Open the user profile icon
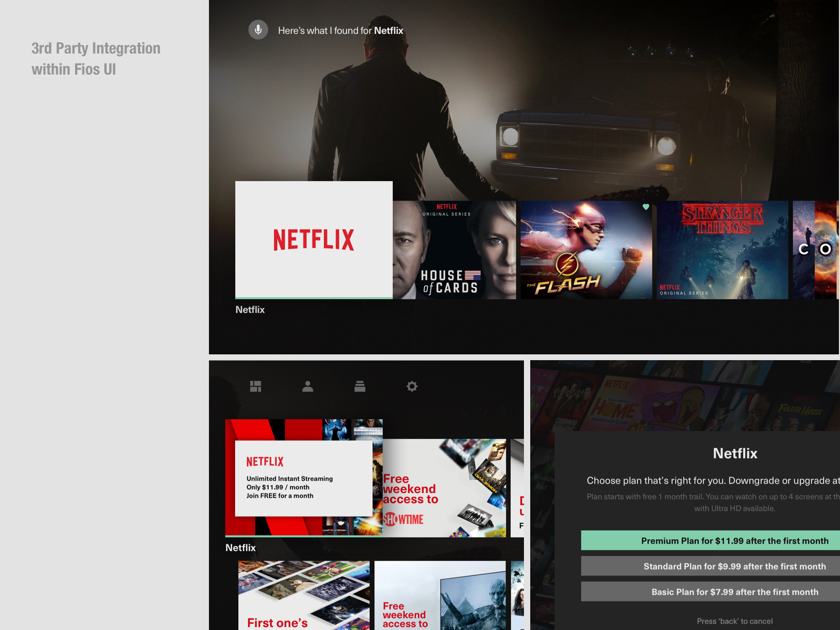The height and width of the screenshot is (630, 840). (308, 386)
